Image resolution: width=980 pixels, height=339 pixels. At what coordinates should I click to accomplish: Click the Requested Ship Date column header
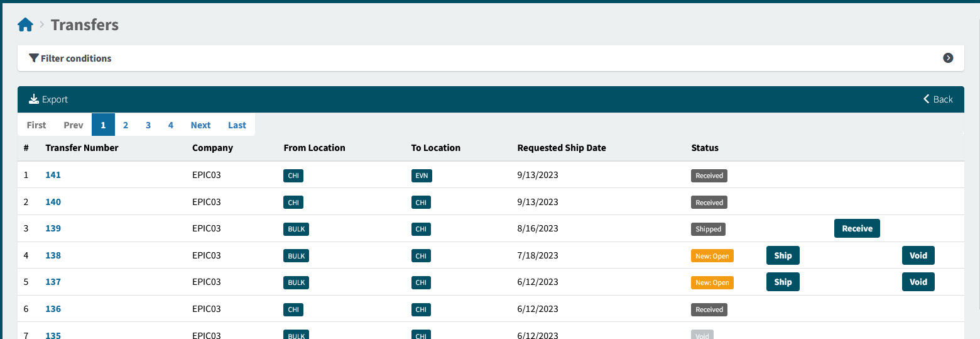click(561, 148)
